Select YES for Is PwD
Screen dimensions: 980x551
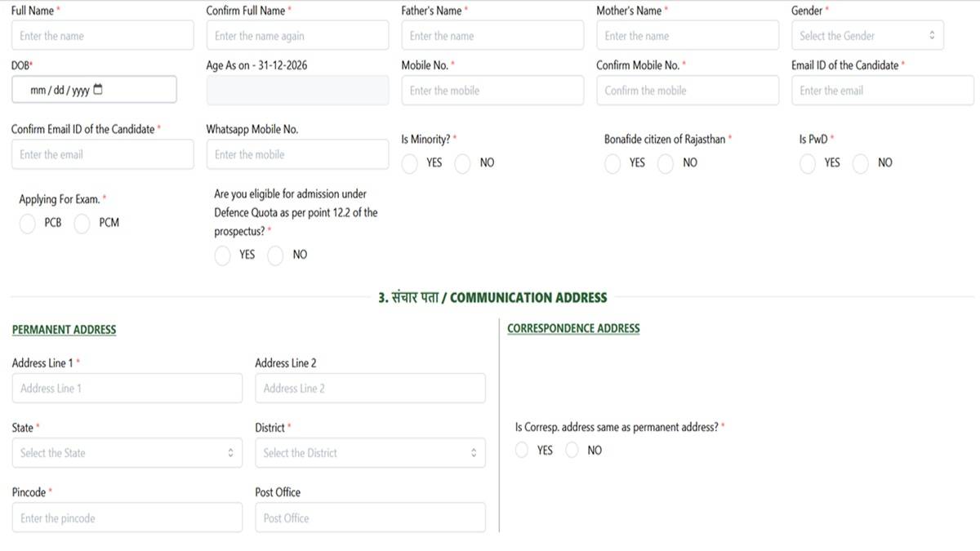808,163
